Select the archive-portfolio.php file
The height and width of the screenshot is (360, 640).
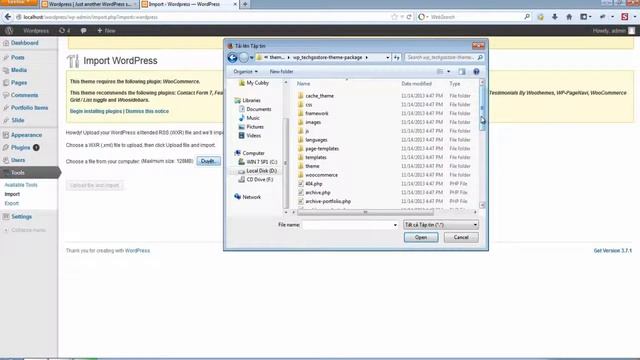coord(328,201)
